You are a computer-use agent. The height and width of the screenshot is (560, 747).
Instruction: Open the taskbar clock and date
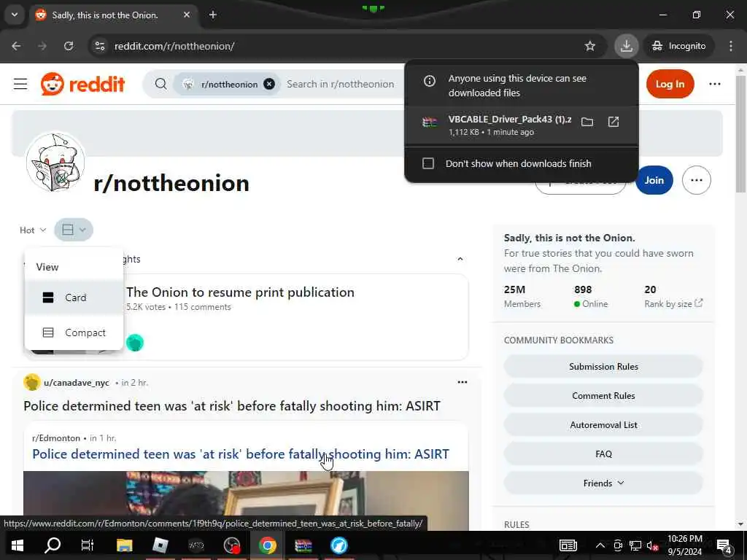[684, 545]
